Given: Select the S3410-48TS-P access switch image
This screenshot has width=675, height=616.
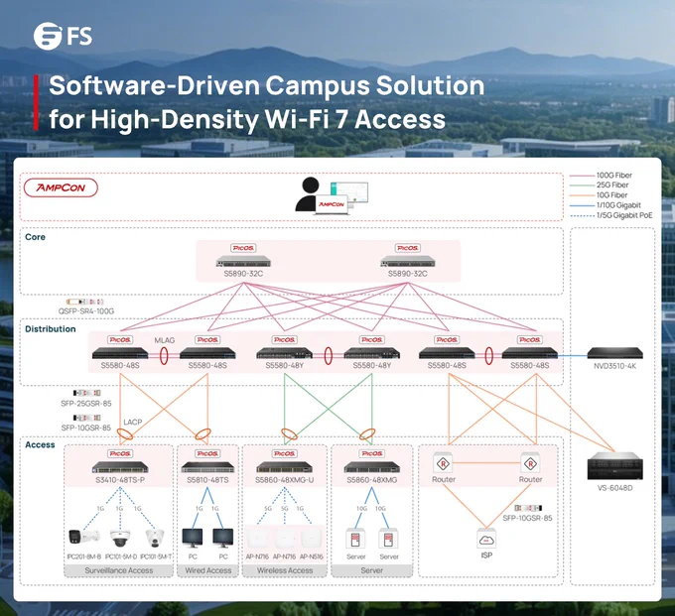Looking at the screenshot, I should click(120, 467).
